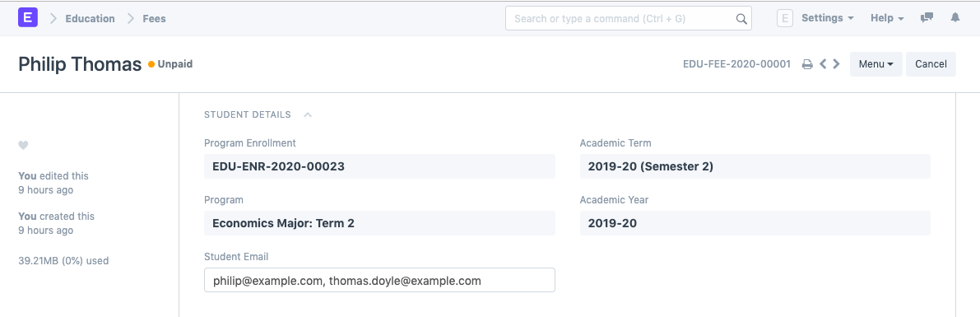The image size is (980, 317).
Task: Like this document with heart icon
Action: tap(23, 145)
